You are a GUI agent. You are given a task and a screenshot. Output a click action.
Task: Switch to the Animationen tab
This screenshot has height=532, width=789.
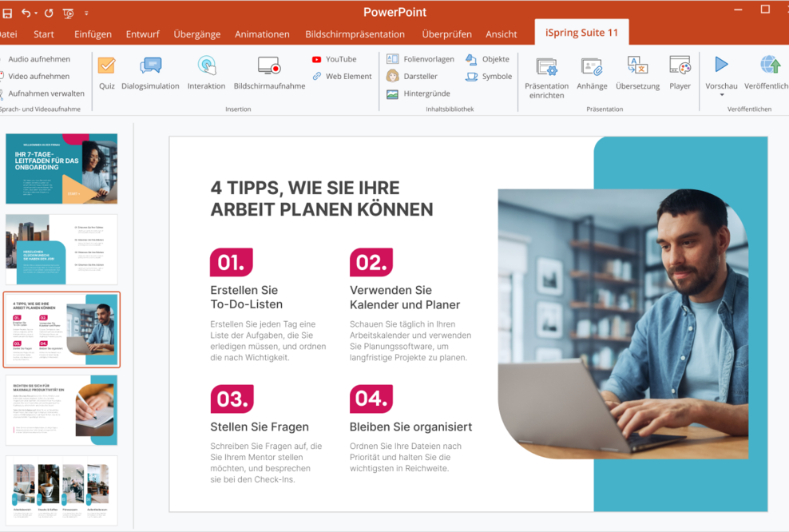(x=262, y=34)
